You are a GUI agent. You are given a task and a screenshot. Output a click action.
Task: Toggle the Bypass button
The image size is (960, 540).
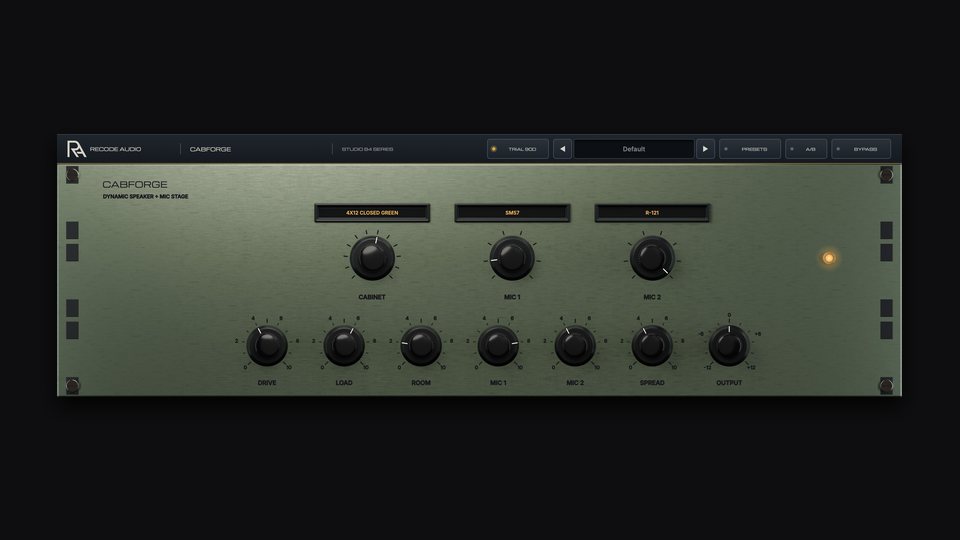click(861, 149)
